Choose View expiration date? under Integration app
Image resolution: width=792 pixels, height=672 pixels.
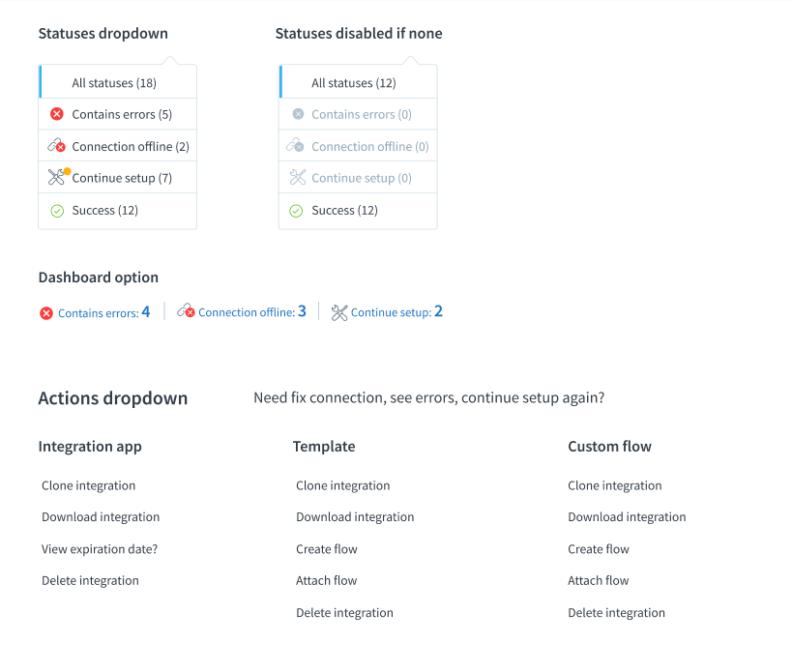(x=100, y=549)
